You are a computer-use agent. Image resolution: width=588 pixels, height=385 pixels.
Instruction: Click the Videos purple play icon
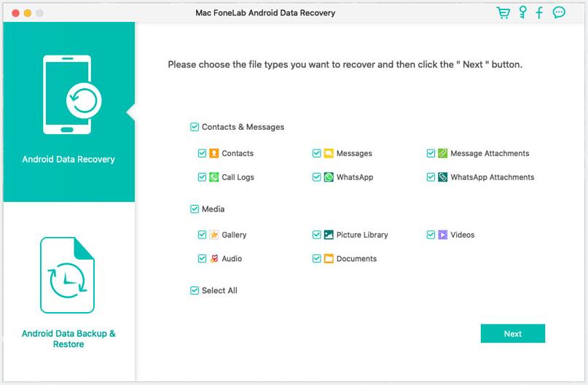pos(443,235)
